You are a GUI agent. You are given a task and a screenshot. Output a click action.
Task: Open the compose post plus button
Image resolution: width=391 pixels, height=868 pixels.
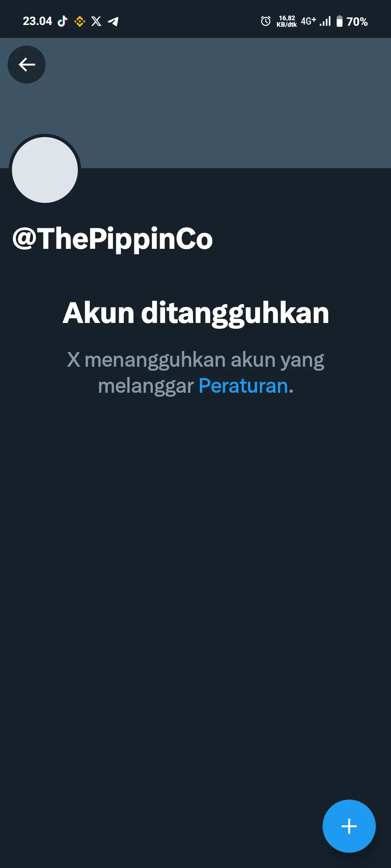(x=349, y=826)
